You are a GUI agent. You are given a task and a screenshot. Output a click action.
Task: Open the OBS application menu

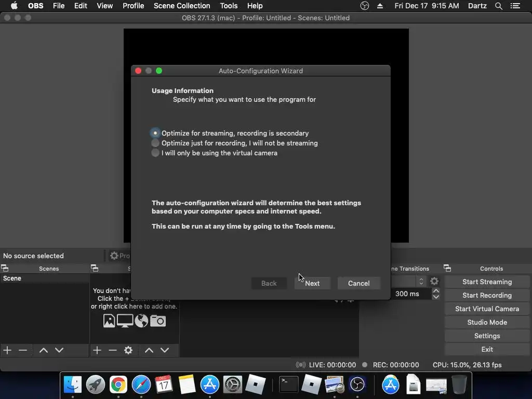click(x=36, y=6)
